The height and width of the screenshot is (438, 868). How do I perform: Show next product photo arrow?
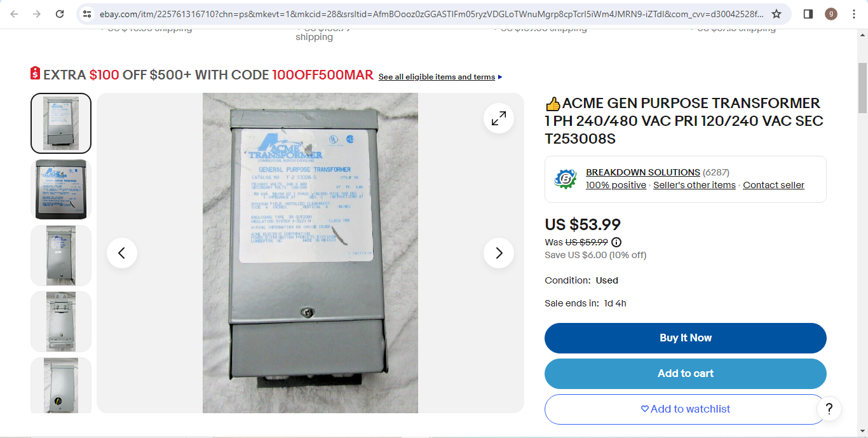499,253
